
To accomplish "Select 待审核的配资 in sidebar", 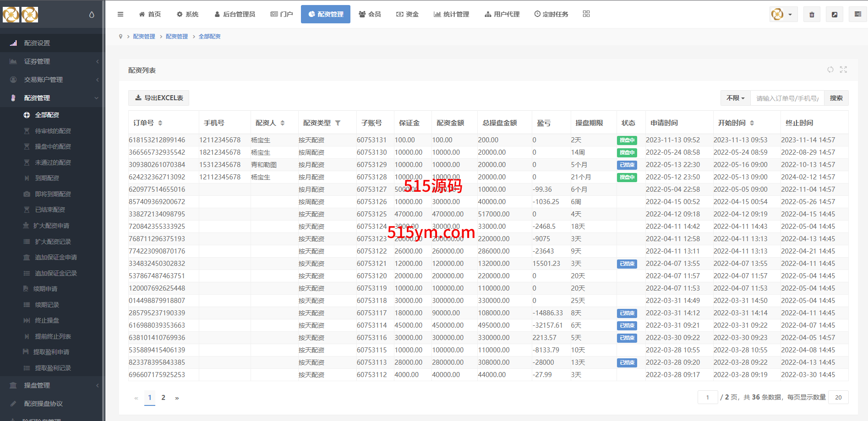I will pos(53,131).
